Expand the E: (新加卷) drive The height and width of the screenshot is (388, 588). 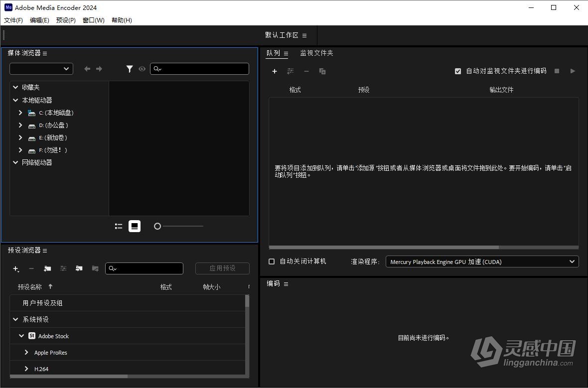coord(20,137)
